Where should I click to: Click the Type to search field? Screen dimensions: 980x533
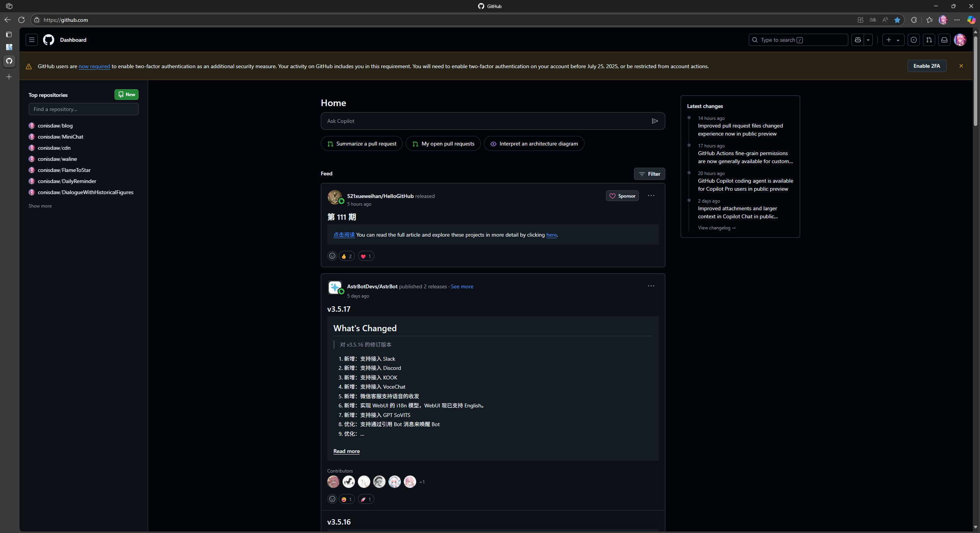pyautogui.click(x=798, y=40)
